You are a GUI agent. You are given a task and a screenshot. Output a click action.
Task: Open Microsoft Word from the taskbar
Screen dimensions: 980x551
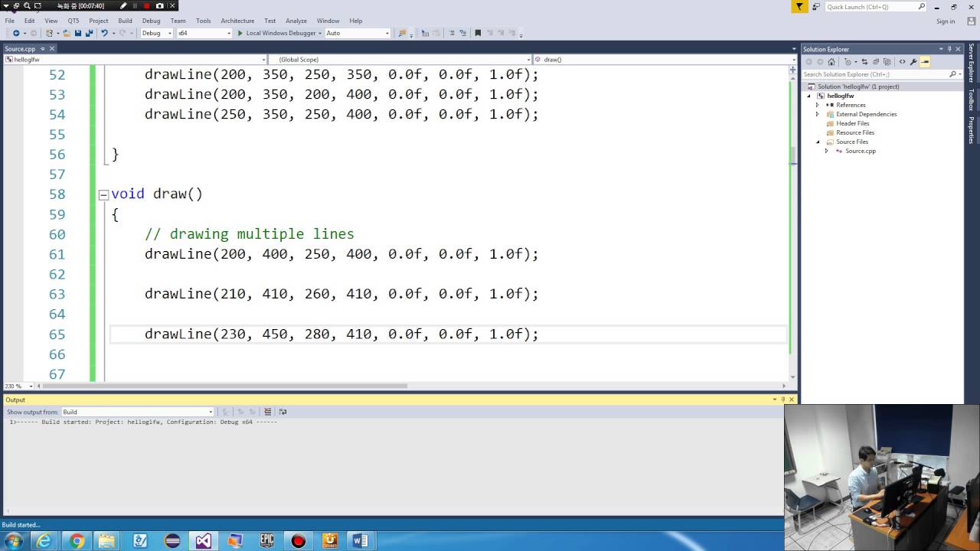361,541
